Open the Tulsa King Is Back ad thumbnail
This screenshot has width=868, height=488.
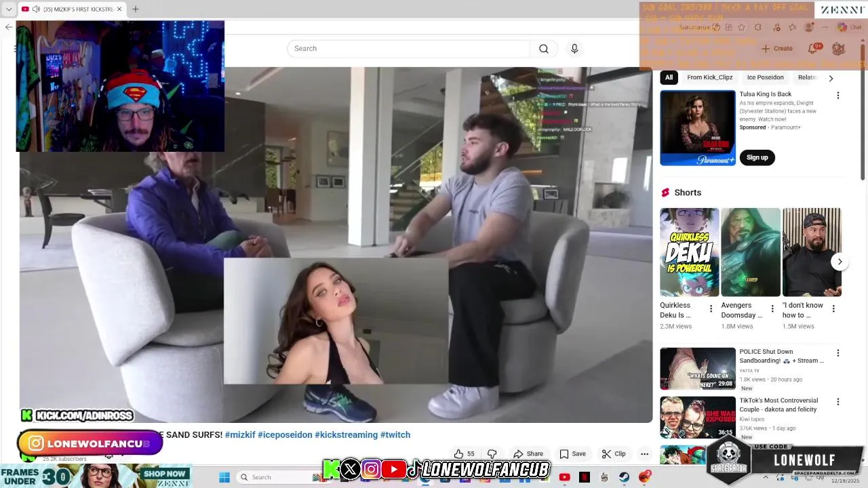click(697, 128)
